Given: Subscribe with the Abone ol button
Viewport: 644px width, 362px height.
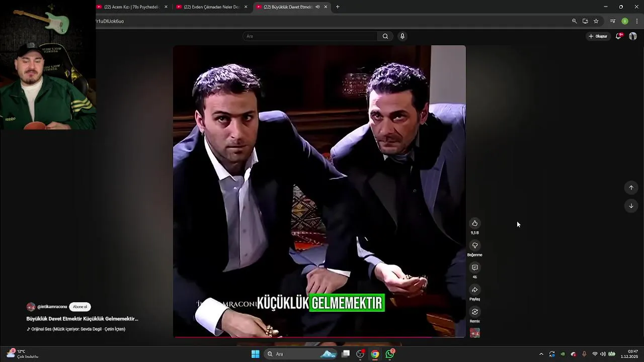Looking at the screenshot, I should click(x=79, y=307).
